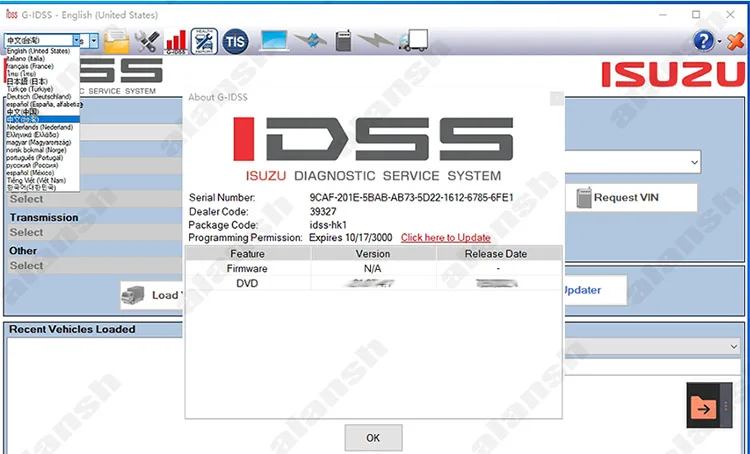
Task: Open the blue question mark Help icon
Action: (703, 41)
